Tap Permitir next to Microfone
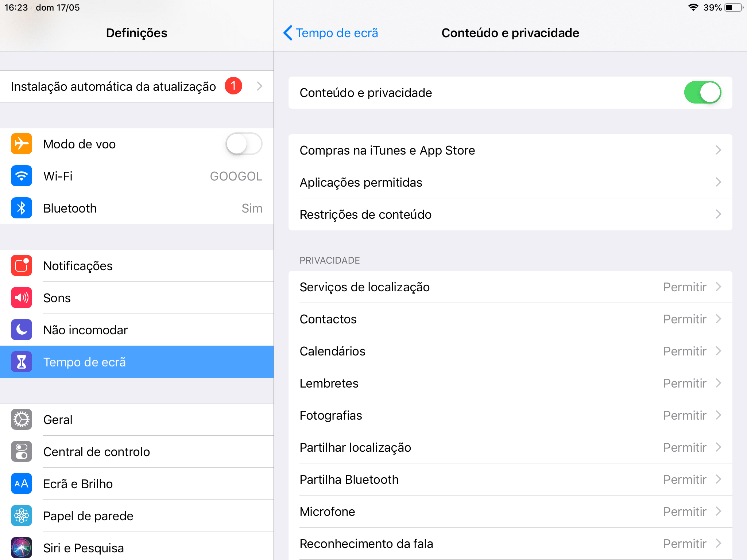 pos(685,512)
